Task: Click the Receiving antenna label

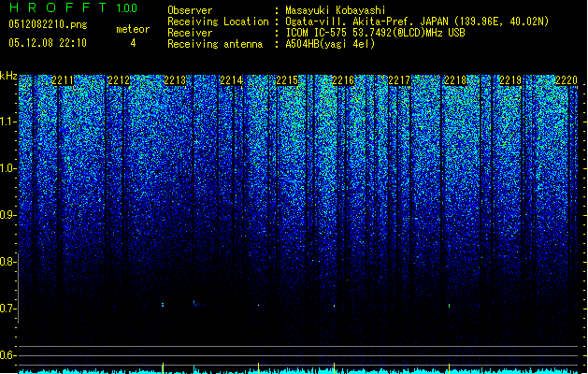Action: coord(215,44)
